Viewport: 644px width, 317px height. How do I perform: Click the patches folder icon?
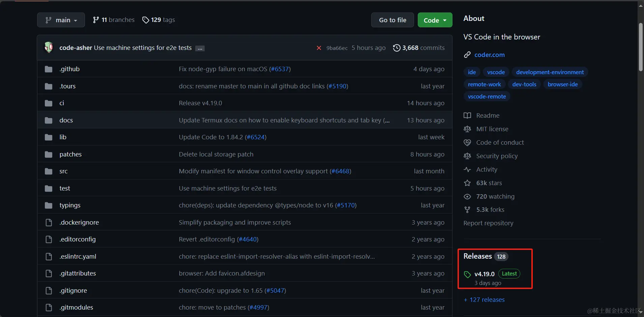pyautogui.click(x=49, y=154)
